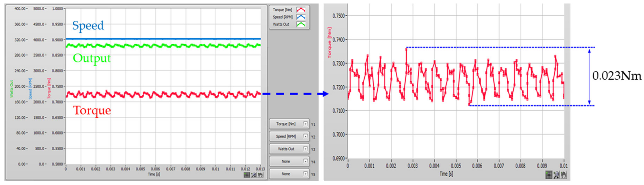Viewport: 644px width, 185px height.
Task: Choose the hand pan tool in right torque graph
Action: [564, 175]
